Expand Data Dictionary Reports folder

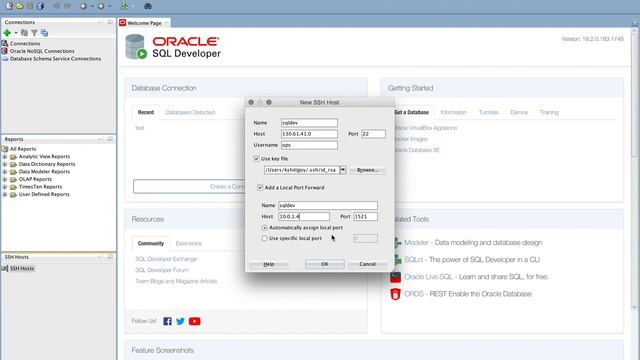[x=4, y=164]
